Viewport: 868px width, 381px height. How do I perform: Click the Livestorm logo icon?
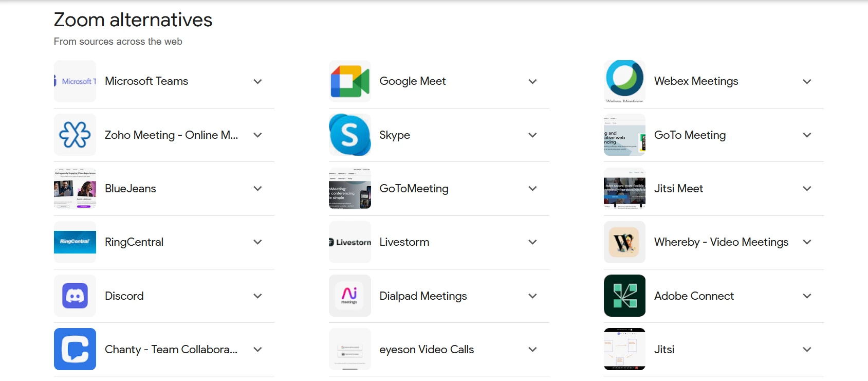[350, 242]
